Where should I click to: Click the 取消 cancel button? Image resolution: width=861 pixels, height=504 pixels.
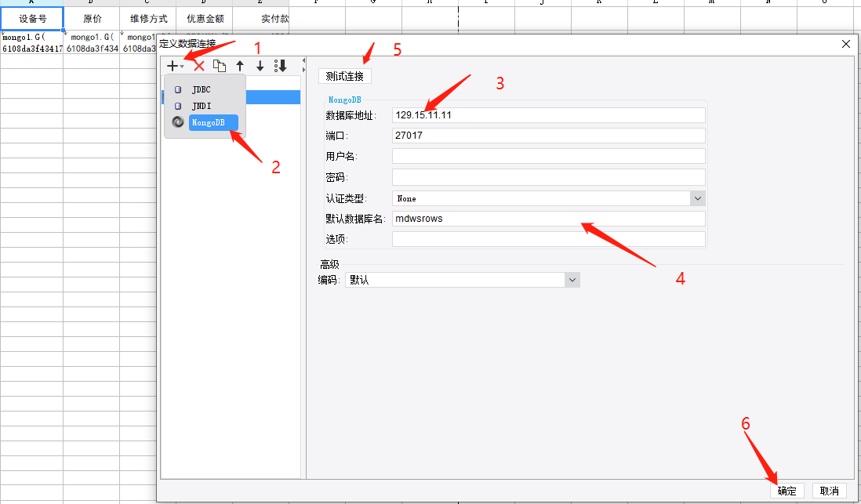tap(829, 491)
